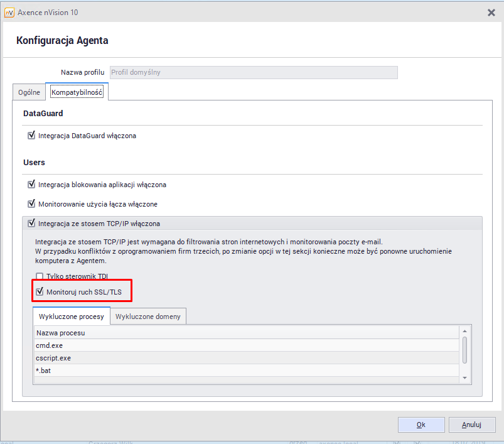
Task: Open the Wykluczone procesy tab
Action: (71, 317)
